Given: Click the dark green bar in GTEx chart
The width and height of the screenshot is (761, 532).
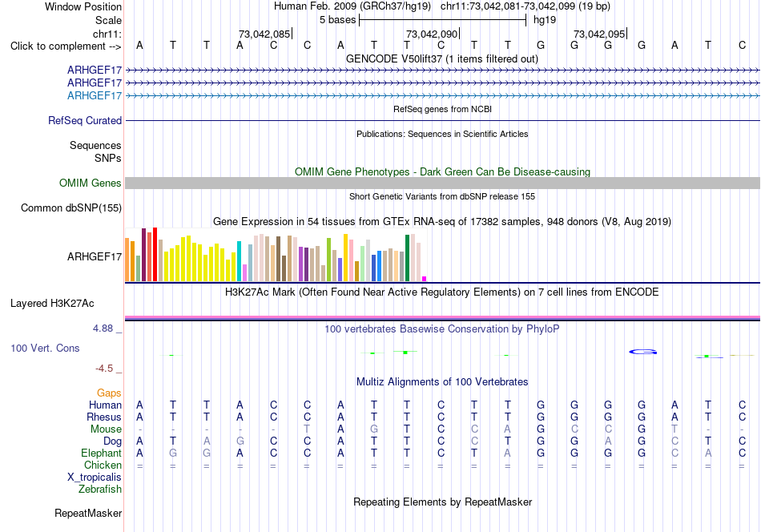Looking at the screenshot, I should click(x=407, y=258).
